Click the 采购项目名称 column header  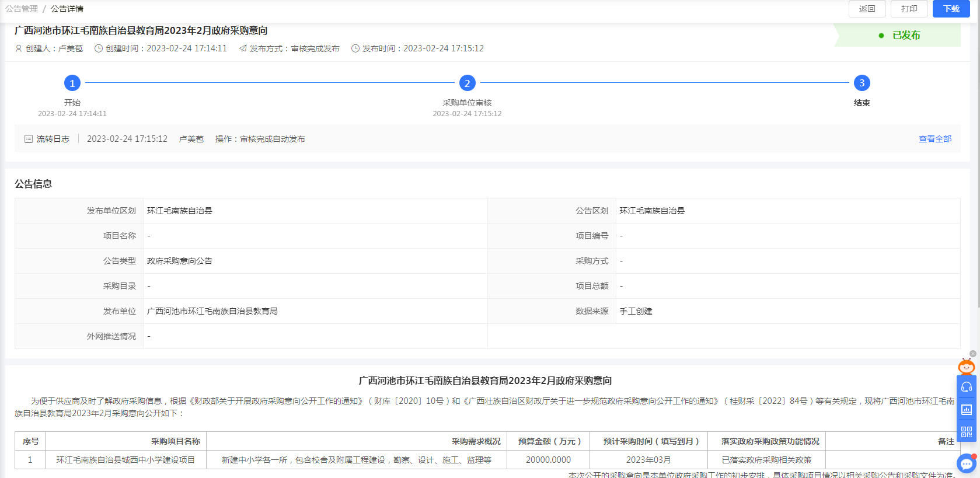(175, 441)
